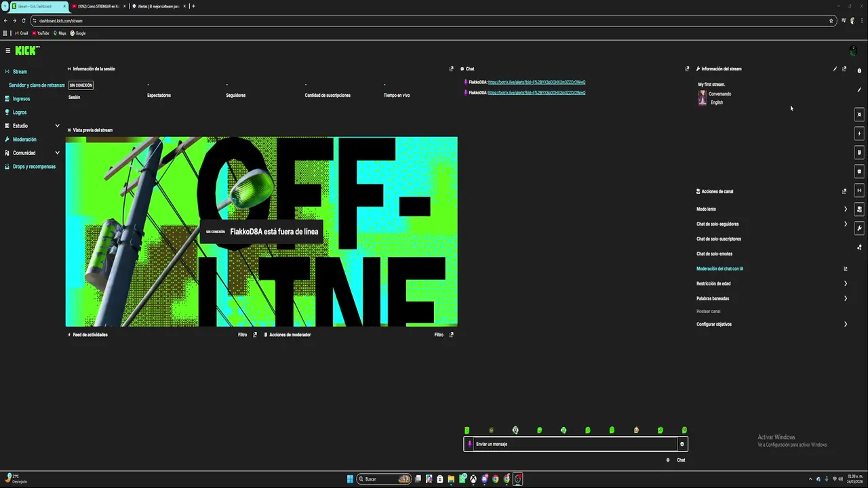
Task: Open the user avatar menu at top right
Action: pyautogui.click(x=853, y=51)
